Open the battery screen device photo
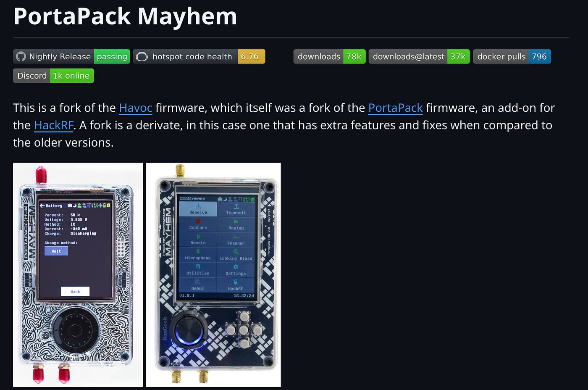The height and width of the screenshot is (390, 588). click(78, 275)
